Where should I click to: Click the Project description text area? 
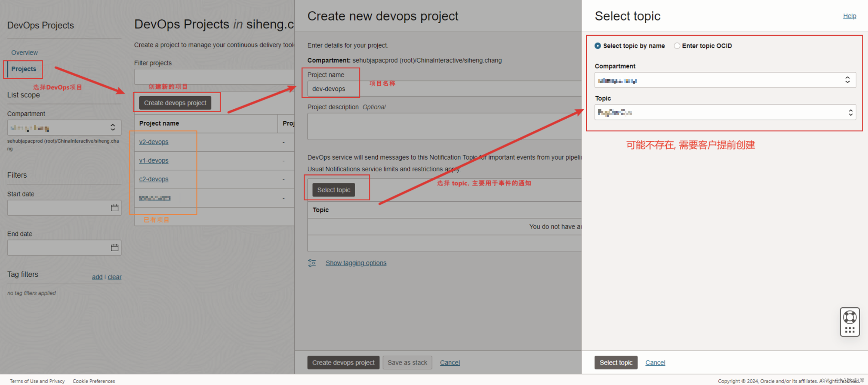(444, 126)
